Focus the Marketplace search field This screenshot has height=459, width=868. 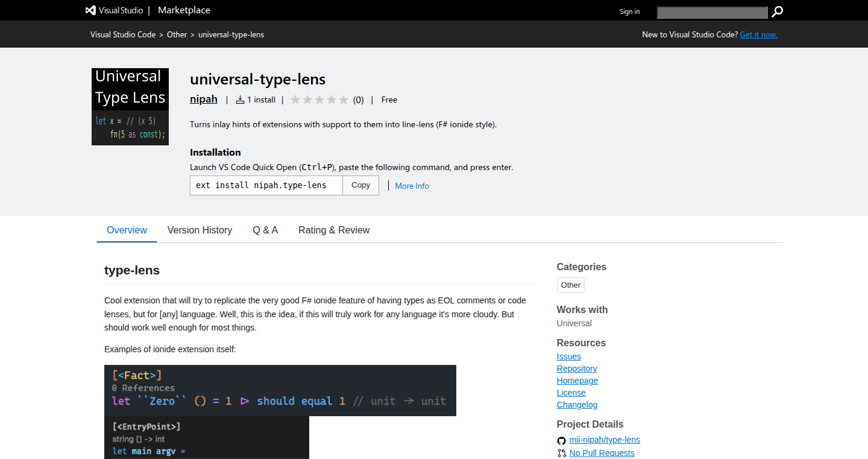point(712,12)
